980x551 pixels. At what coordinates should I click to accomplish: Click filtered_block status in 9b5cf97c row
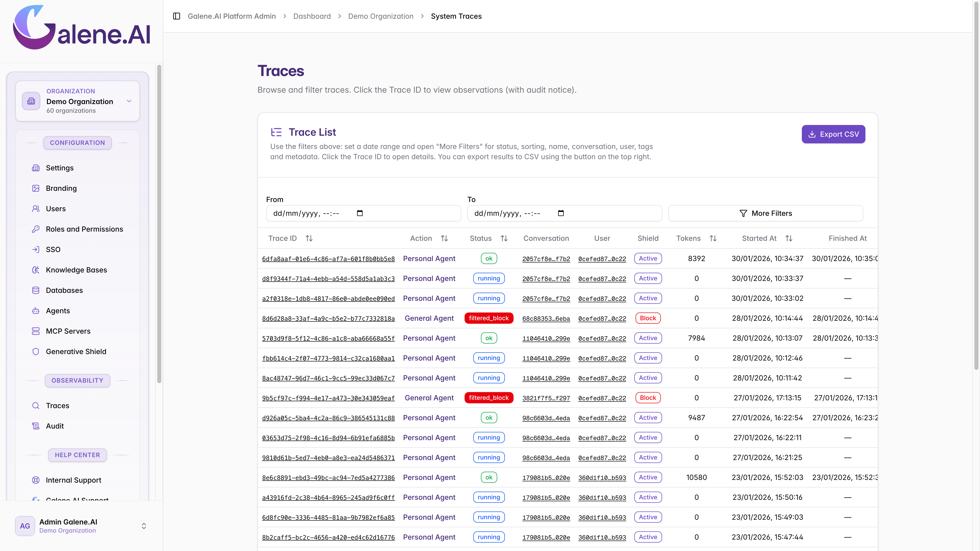pos(489,398)
